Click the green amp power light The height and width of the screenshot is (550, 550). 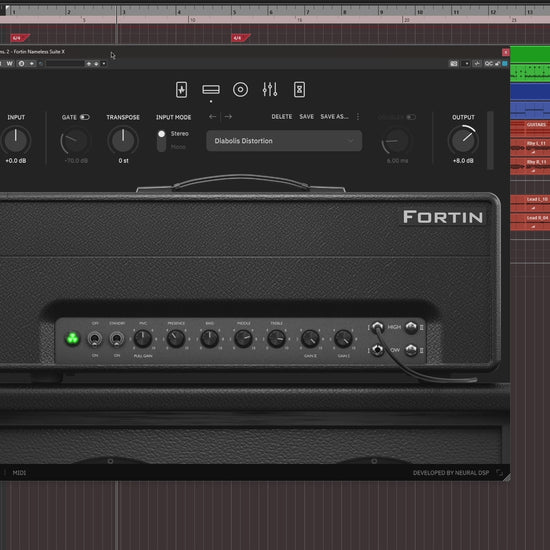73,338
